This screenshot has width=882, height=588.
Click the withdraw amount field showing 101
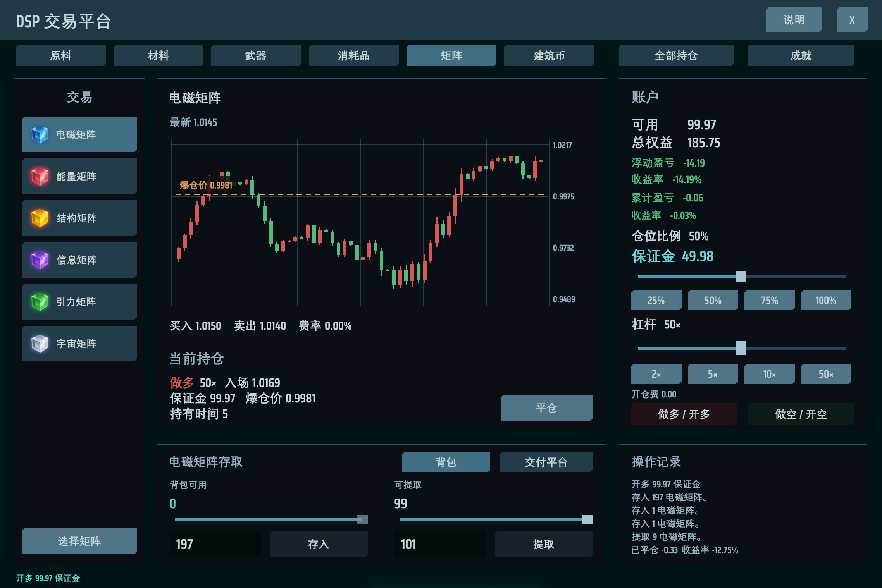click(x=440, y=544)
